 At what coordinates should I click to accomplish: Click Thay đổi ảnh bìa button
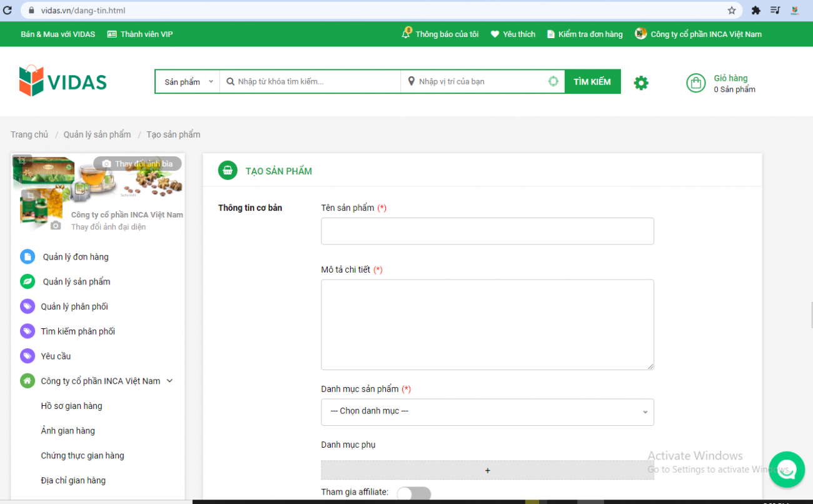tap(138, 164)
